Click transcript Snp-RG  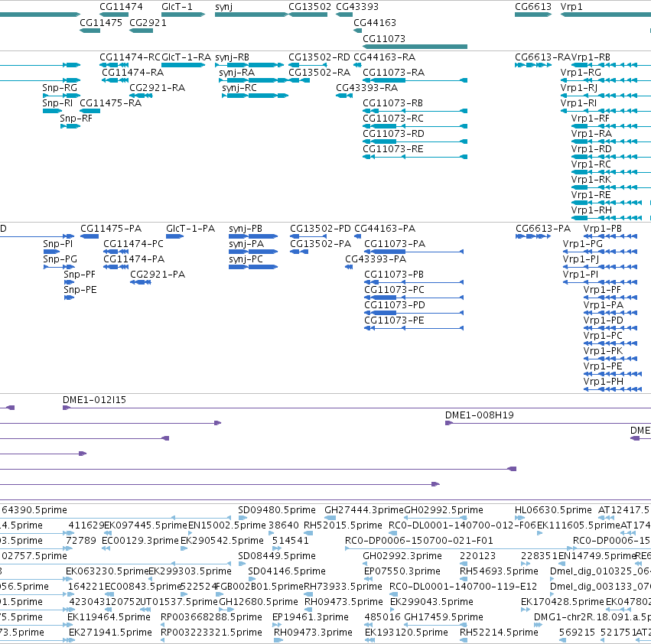click(x=61, y=96)
